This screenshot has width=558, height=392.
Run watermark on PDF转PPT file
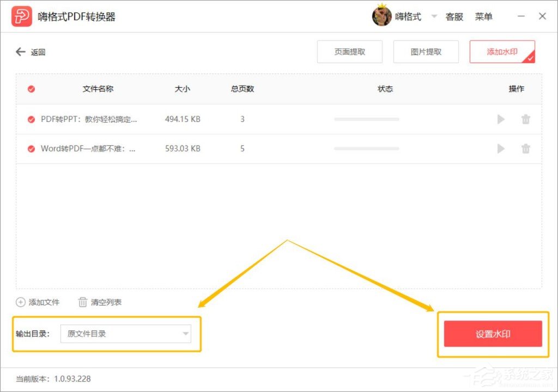click(501, 119)
